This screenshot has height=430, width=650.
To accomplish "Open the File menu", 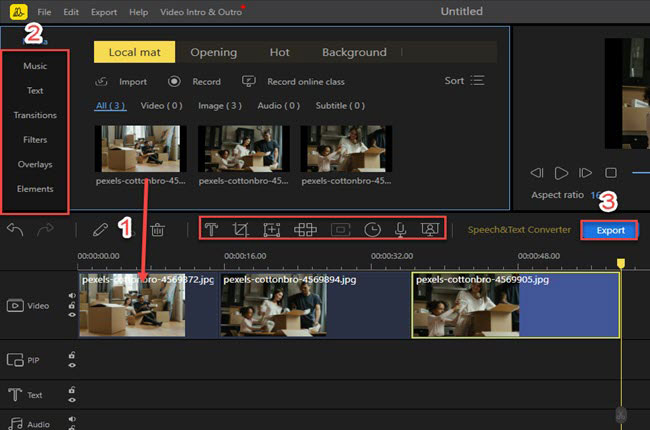I will click(x=44, y=12).
